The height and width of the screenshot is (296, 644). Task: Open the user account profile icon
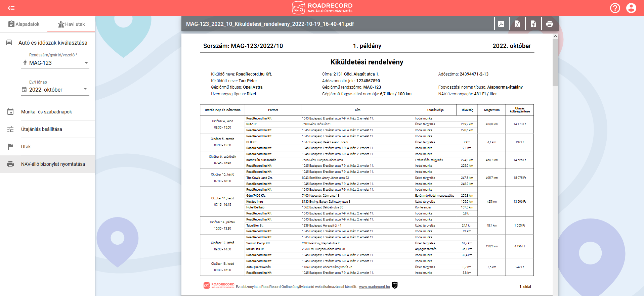coord(631,8)
